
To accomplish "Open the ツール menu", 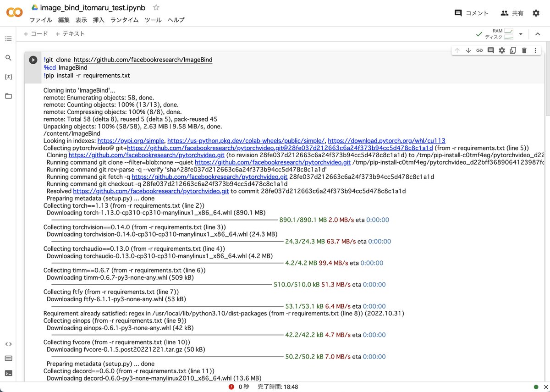I will pyautogui.click(x=153, y=20).
